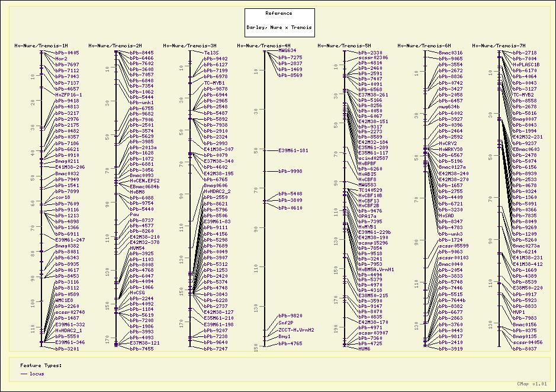
Task: Open the E39M61-181 locus on 4H
Action: click(x=294, y=150)
